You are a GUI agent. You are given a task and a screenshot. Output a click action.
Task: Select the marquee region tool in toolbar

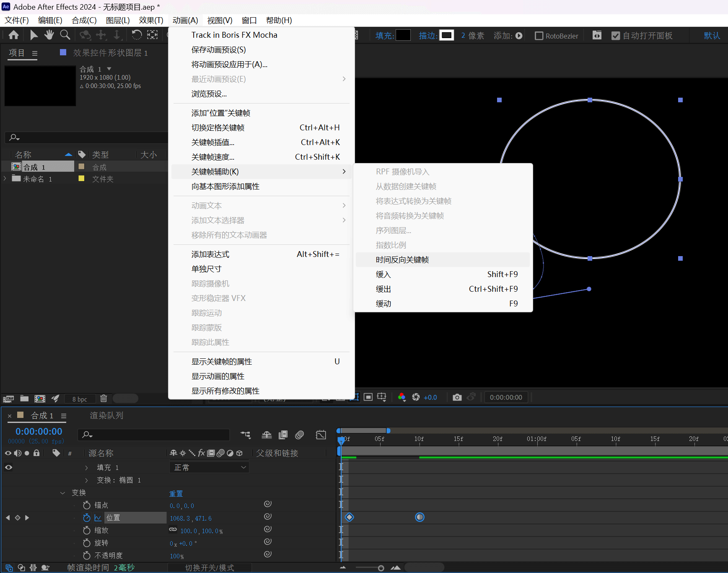click(153, 35)
